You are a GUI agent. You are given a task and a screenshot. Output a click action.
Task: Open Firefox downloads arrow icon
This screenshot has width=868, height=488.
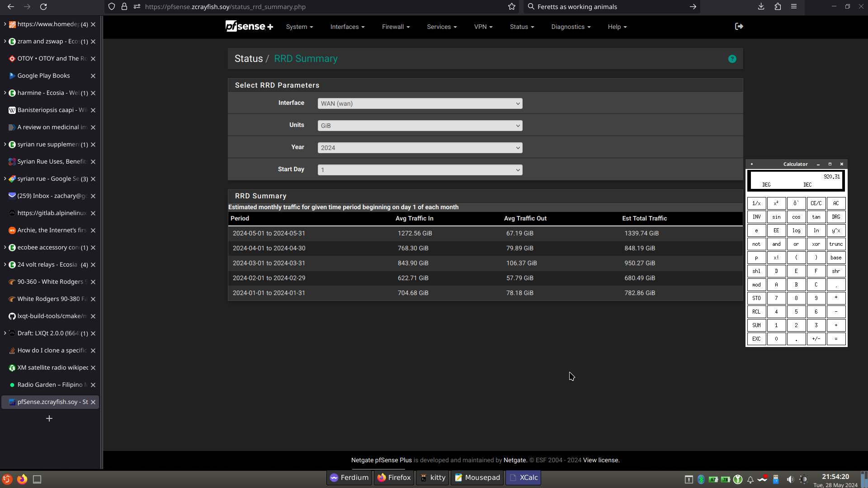coord(761,7)
